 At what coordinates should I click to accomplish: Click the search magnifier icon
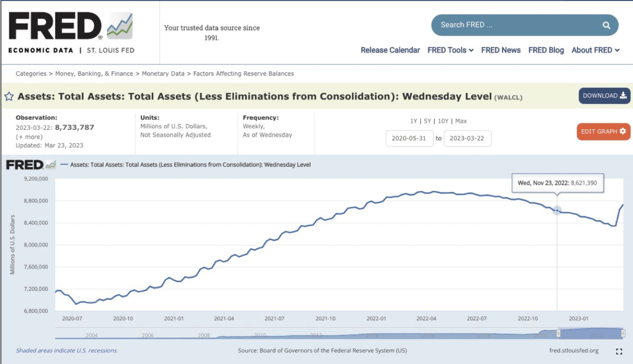click(606, 25)
